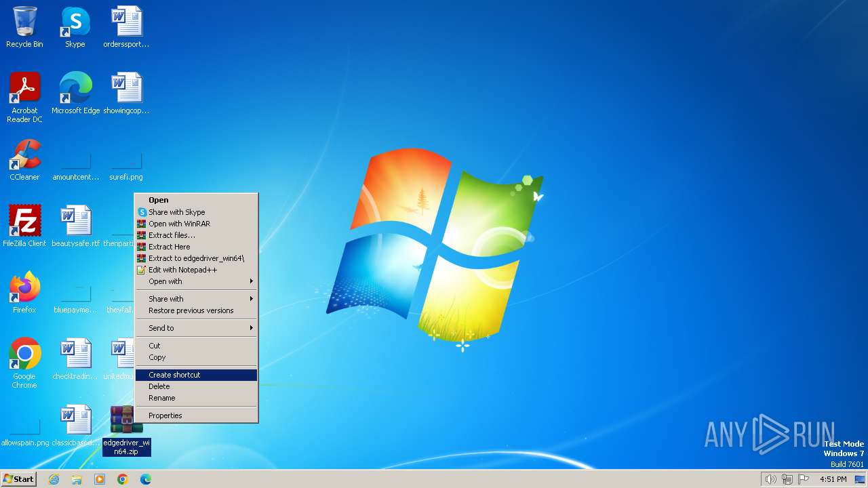This screenshot has width=868, height=488.
Task: Select Open with WinRAR
Action: coord(196,224)
